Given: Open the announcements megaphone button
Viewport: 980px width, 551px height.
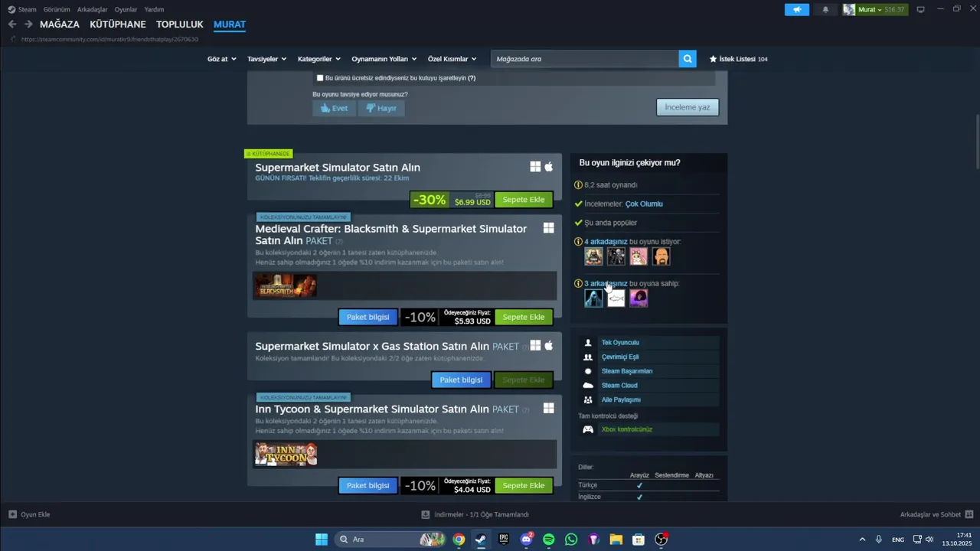Looking at the screenshot, I should click(x=797, y=9).
